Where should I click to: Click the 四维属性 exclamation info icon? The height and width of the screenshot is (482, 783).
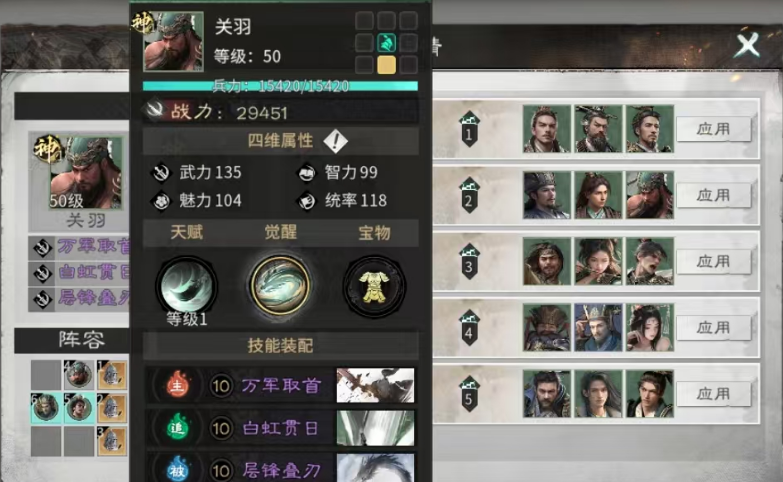(335, 141)
